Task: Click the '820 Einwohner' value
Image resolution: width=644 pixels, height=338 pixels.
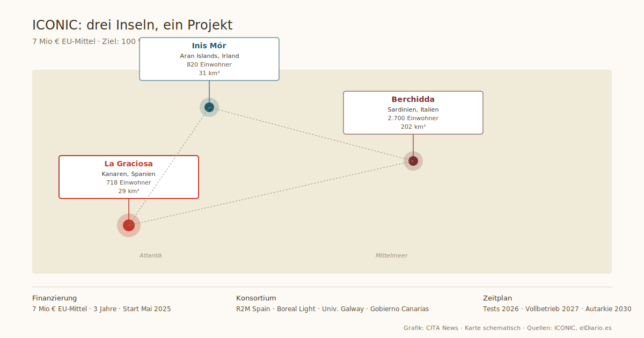Action: (209, 64)
